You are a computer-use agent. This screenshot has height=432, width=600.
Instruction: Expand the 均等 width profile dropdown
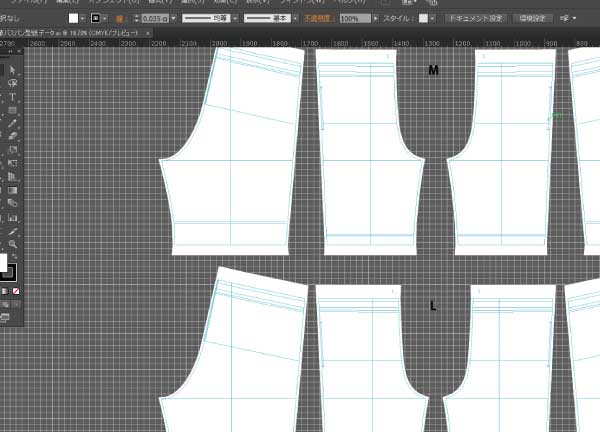tap(234, 18)
